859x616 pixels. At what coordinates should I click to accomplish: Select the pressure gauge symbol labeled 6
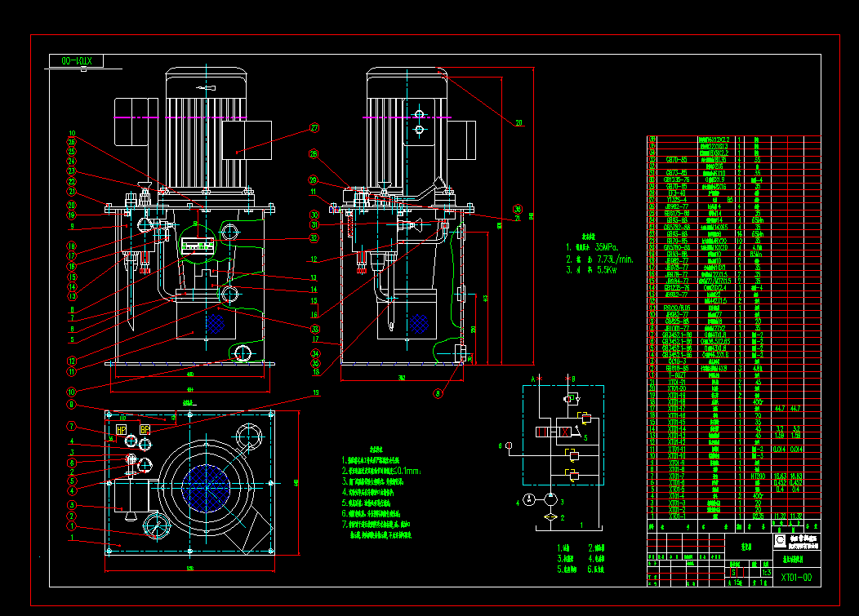(509, 445)
